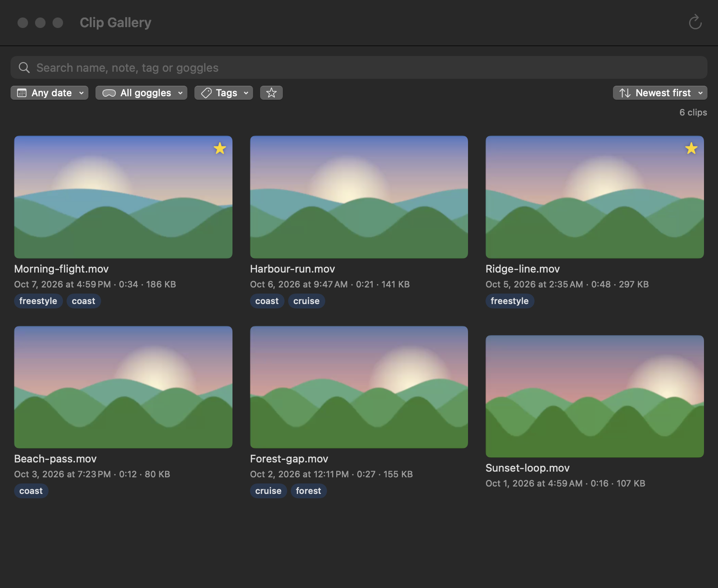This screenshot has width=718, height=588.
Task: Click the Forest-gap.mov file name
Action: click(289, 459)
